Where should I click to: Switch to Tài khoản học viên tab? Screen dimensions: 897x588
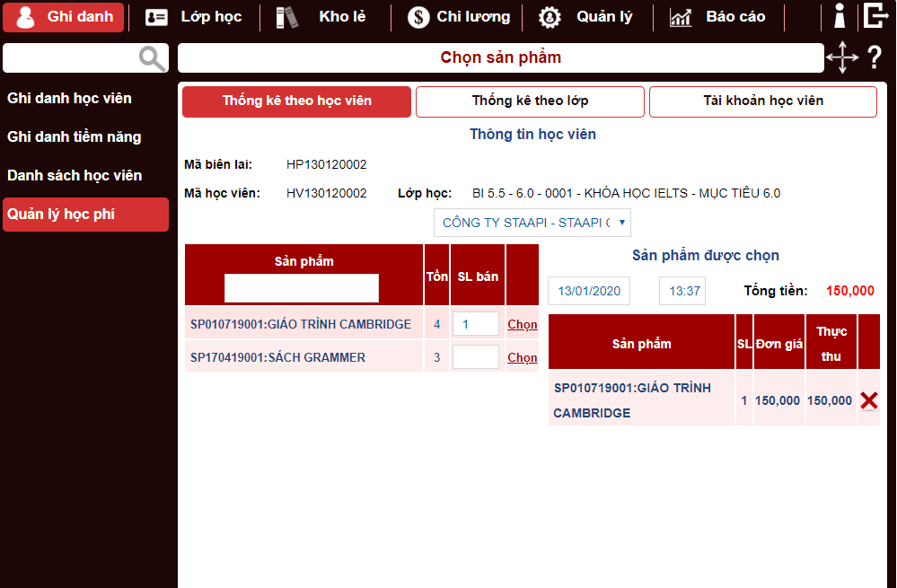click(762, 101)
